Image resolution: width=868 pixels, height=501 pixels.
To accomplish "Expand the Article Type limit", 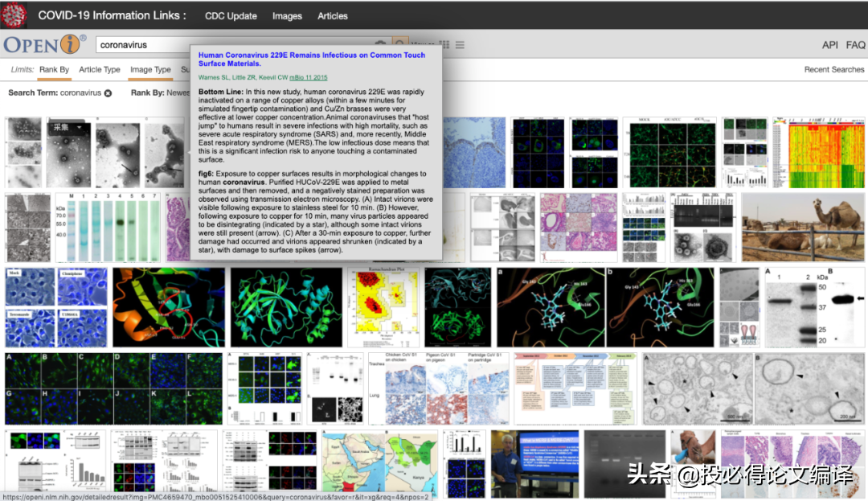I will (100, 70).
